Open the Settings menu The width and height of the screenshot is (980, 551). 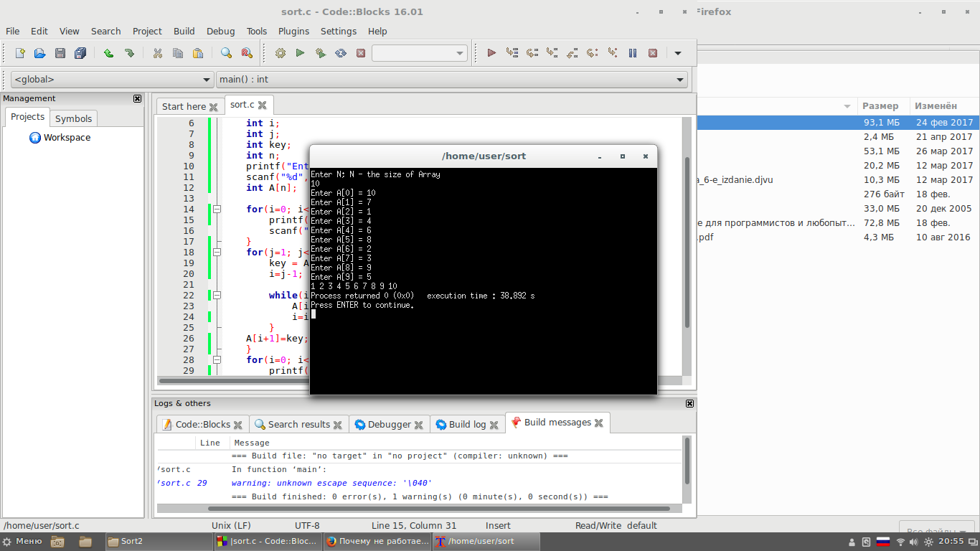point(339,31)
